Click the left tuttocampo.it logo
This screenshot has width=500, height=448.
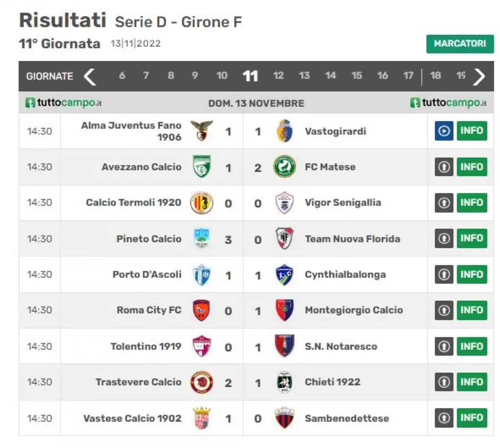[63, 103]
